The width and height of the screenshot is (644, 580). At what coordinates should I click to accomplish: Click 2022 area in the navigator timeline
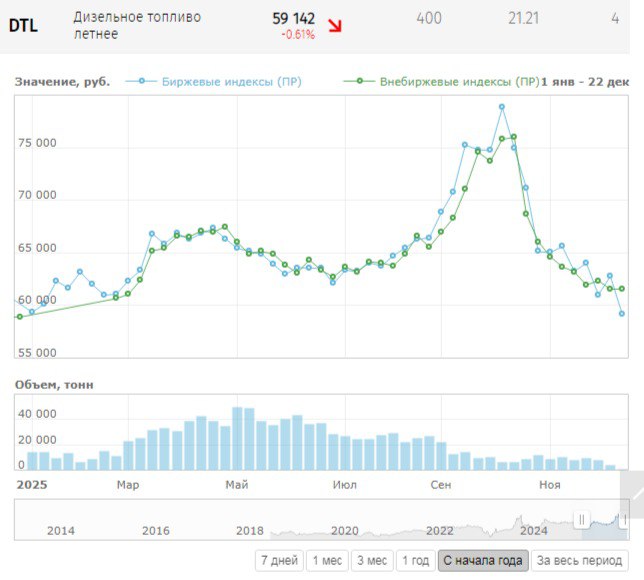pyautogui.click(x=440, y=530)
